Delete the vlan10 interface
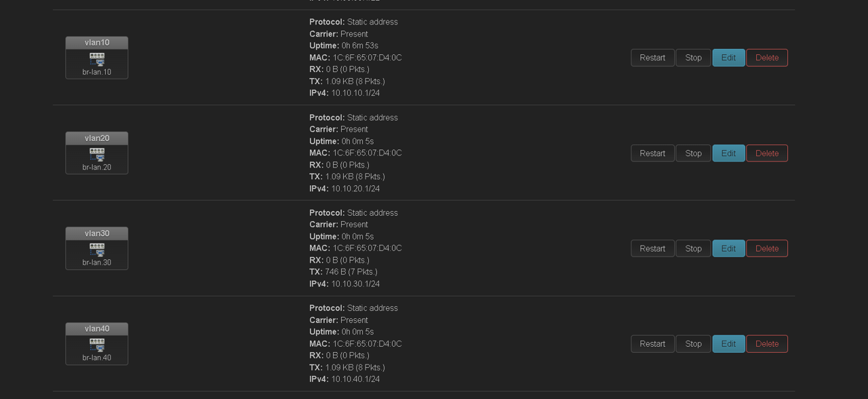The width and height of the screenshot is (868, 399). point(767,58)
